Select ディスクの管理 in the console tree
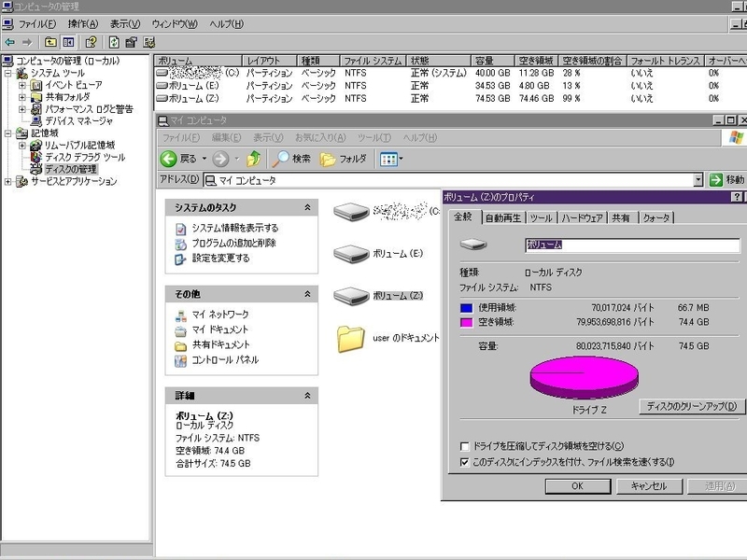Viewport: 747px width, 560px height. [71, 169]
